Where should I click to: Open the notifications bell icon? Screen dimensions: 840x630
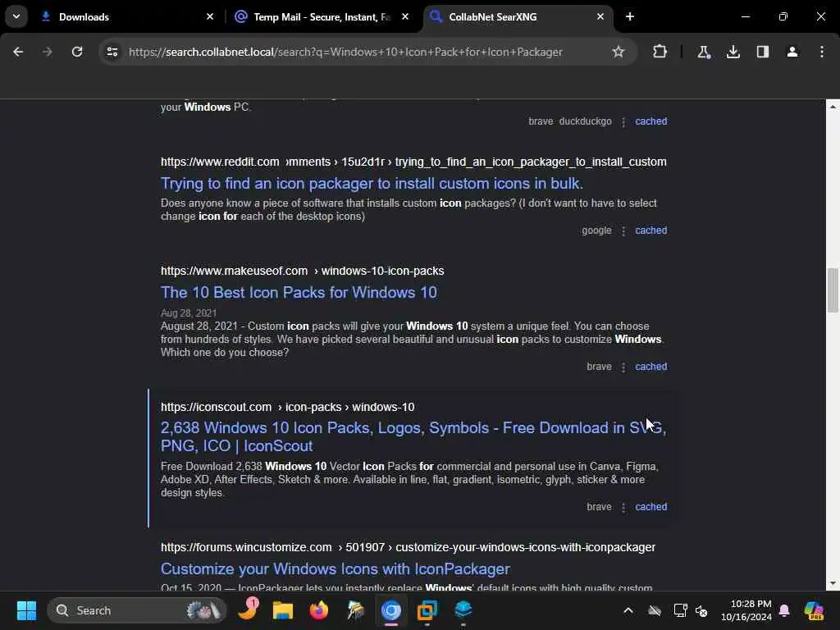click(784, 610)
